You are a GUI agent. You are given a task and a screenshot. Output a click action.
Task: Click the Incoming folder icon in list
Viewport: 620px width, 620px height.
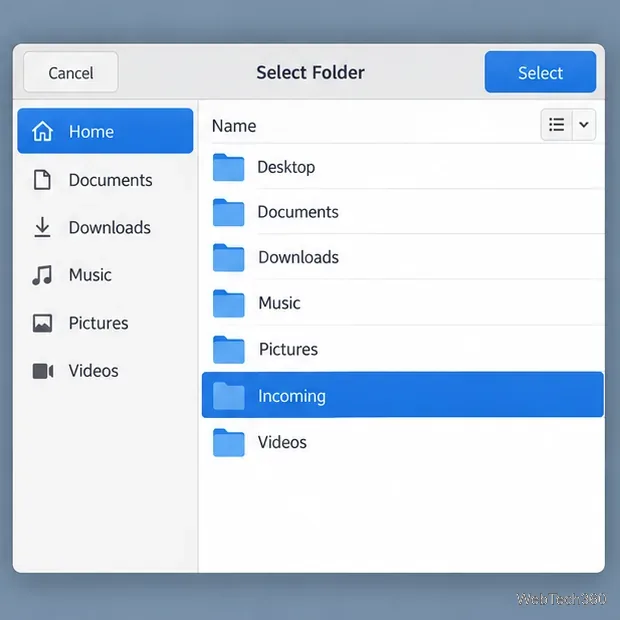click(x=229, y=396)
